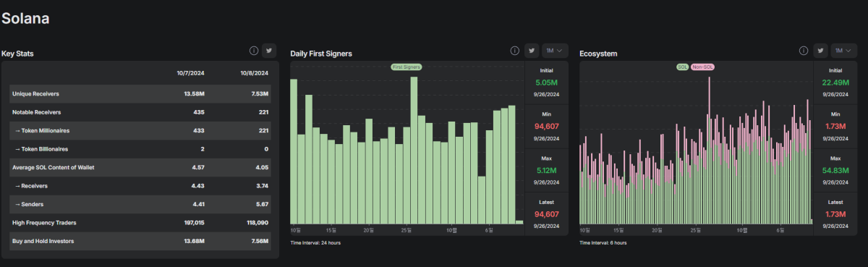Click value 433 in Token Millionaires
The width and height of the screenshot is (868, 267).
pyautogui.click(x=199, y=130)
